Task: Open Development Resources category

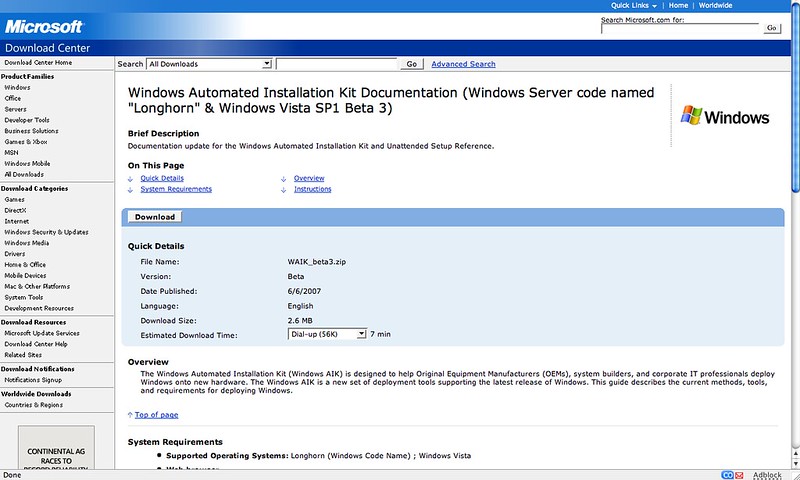Action: pos(39,308)
